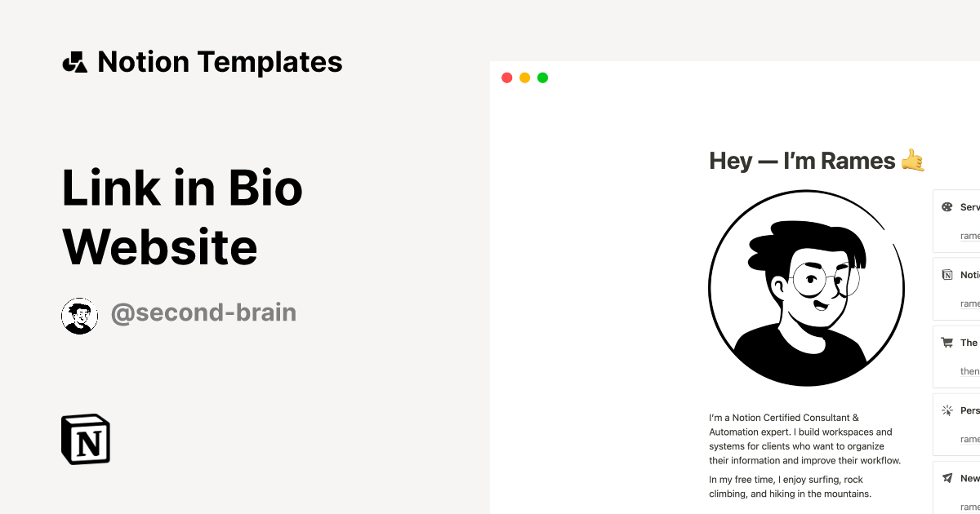This screenshot has height=514, width=980.
Task: Click the Services palette icon
Action: 947,206
